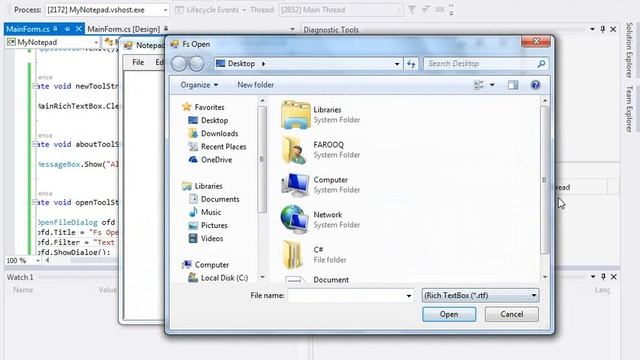Screen dimensions: 640x360
Task: Open Solution Explorer side tab
Action: [629, 50]
